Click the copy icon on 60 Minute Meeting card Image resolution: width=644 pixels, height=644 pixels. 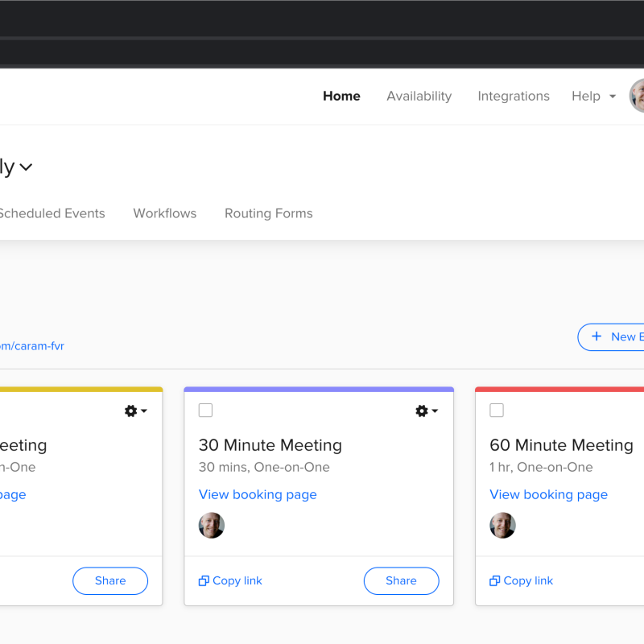click(495, 581)
